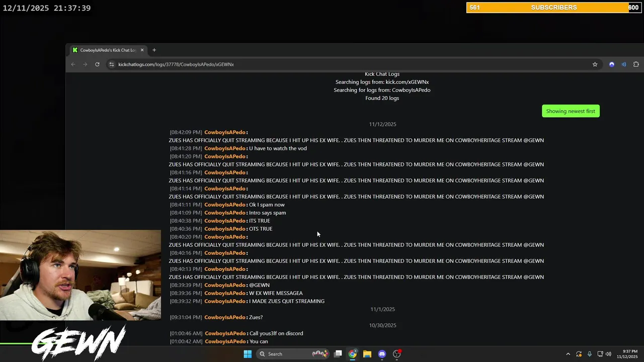Open Google Chrome from the taskbar

pos(353,354)
